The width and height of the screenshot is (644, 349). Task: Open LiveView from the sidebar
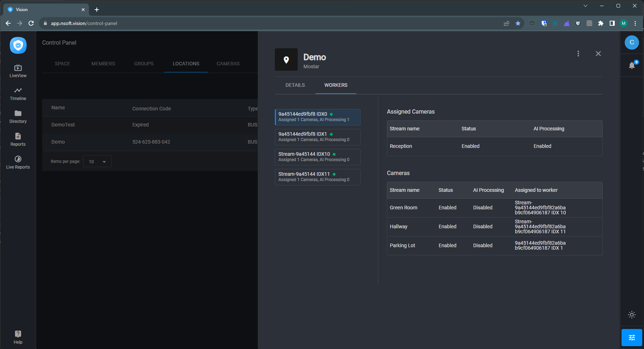[x=18, y=71]
